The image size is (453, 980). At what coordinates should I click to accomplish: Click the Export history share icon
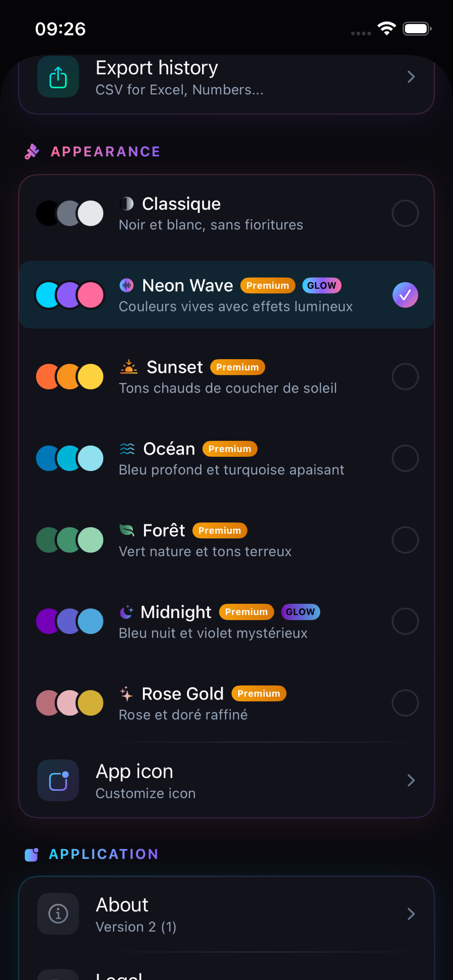coord(58,77)
